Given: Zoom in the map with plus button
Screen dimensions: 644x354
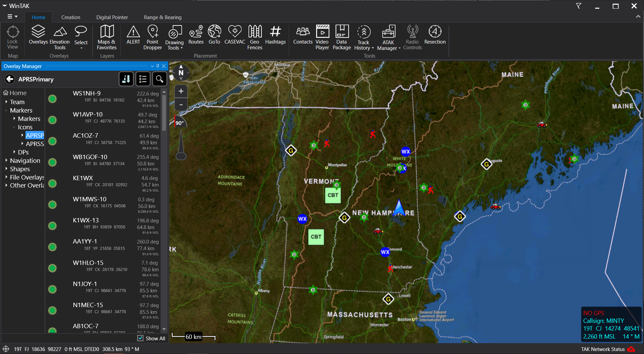Looking at the screenshot, I should tap(181, 91).
